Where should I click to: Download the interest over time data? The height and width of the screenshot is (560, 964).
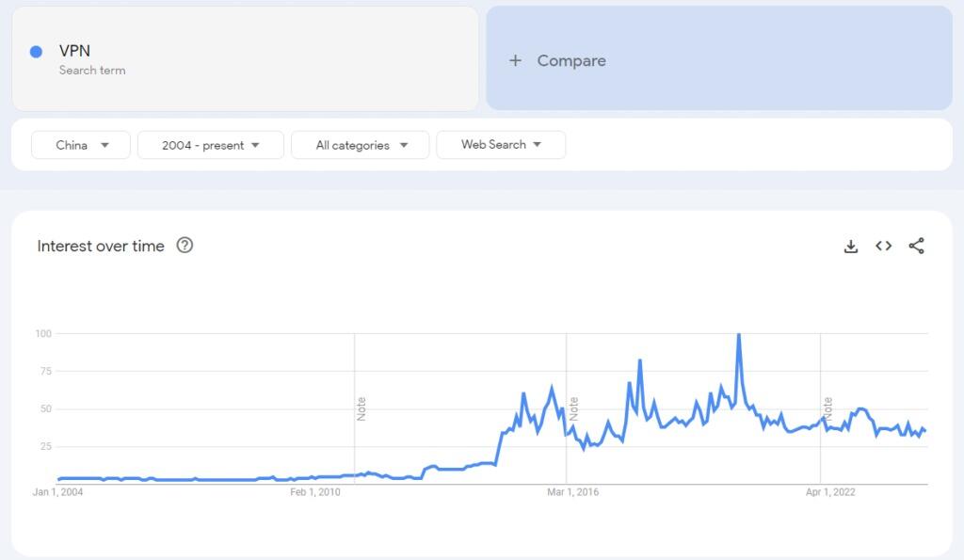(851, 247)
